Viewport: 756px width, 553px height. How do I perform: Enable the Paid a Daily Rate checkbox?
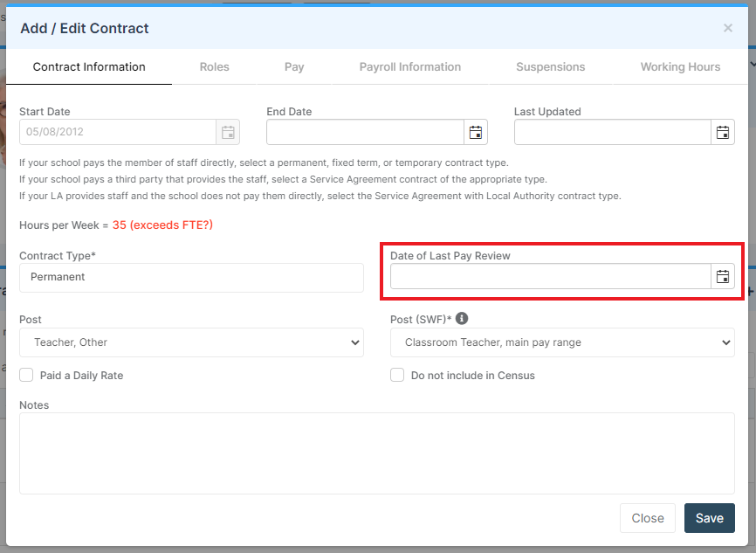[26, 375]
